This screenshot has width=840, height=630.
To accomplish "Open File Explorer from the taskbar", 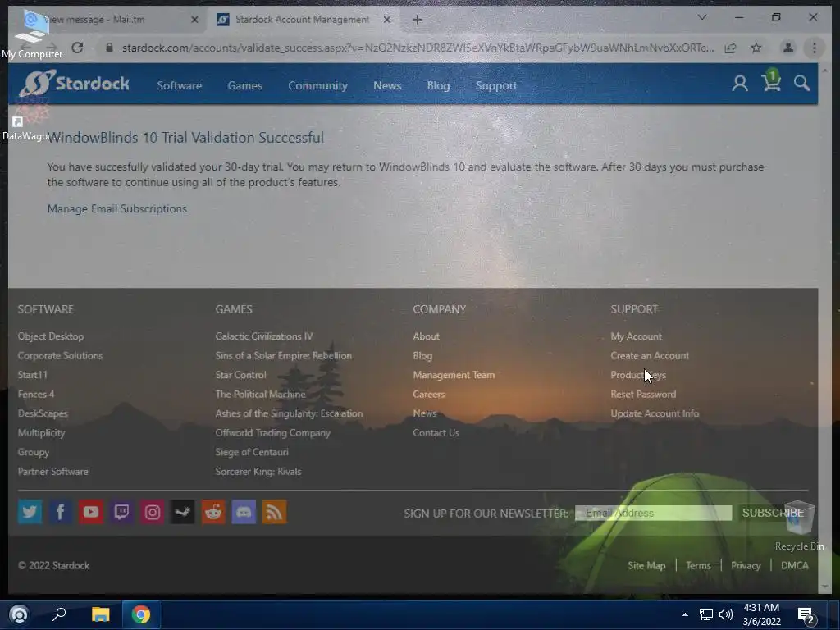I will coord(100,614).
